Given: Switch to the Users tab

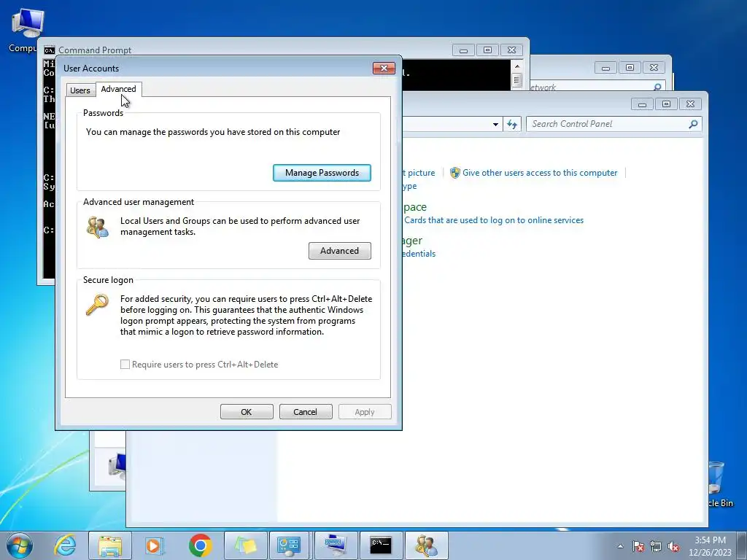Looking at the screenshot, I should 80,90.
